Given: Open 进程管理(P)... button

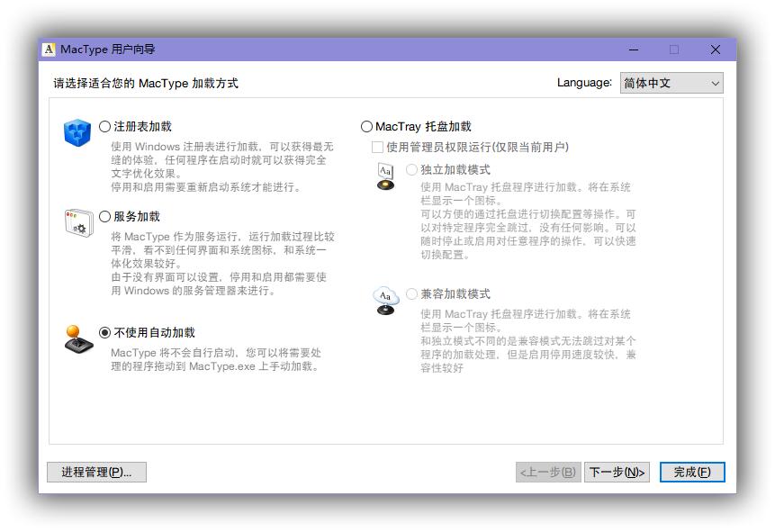Looking at the screenshot, I should (x=97, y=473).
